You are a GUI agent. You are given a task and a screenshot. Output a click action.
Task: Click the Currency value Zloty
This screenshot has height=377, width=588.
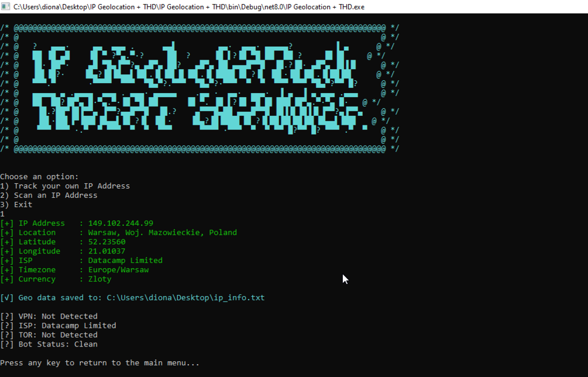point(99,279)
